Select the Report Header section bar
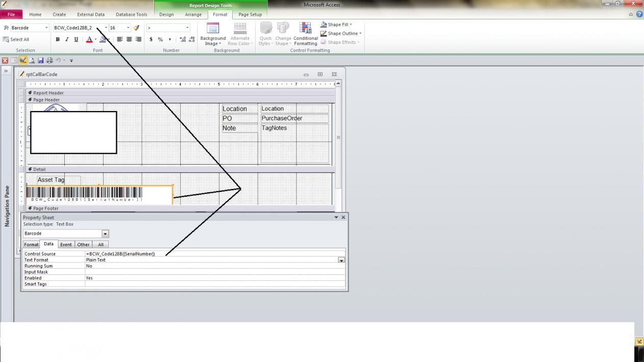This screenshot has width=644, height=362. click(181, 93)
